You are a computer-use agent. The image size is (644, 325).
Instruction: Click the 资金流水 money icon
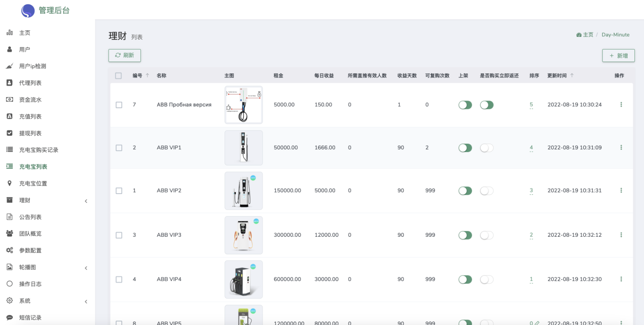(x=10, y=99)
